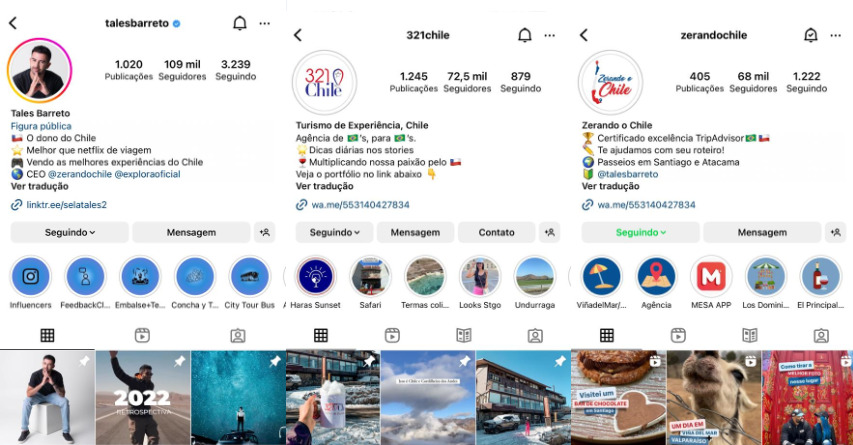Switch to Reels tab on talesbarreto profile

[x=142, y=336]
